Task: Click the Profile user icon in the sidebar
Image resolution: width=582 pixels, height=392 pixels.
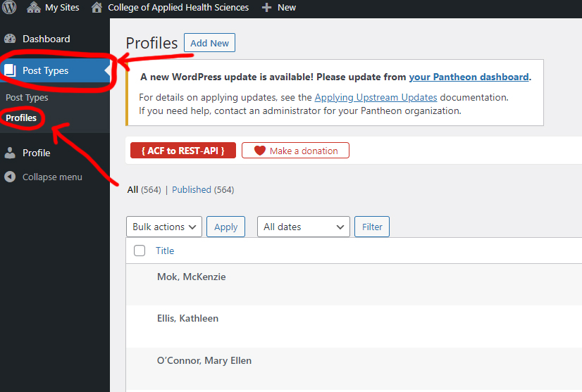Action: click(x=10, y=153)
